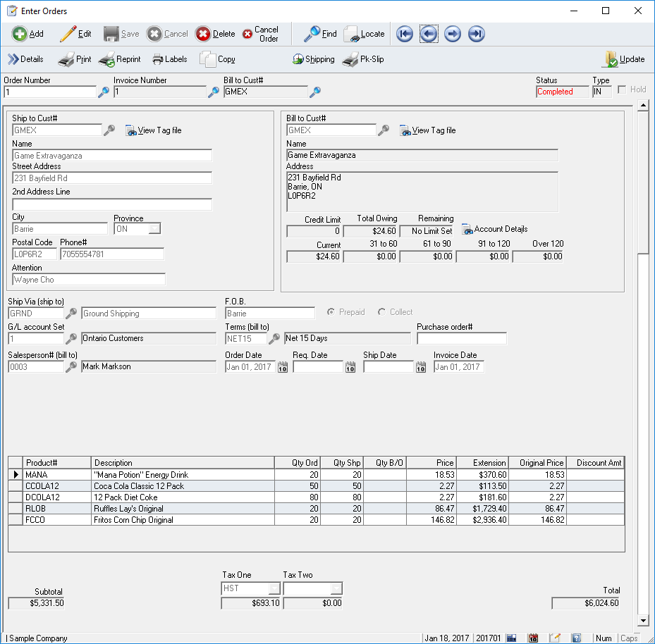
Task: Select the Collect radio button
Action: (382, 312)
